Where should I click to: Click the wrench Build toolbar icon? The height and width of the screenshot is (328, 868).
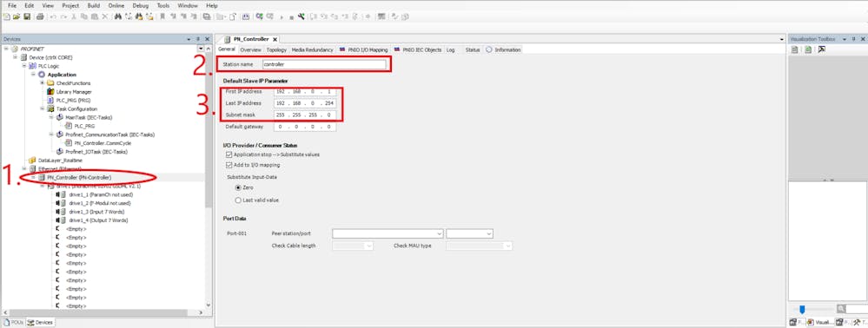301,16
